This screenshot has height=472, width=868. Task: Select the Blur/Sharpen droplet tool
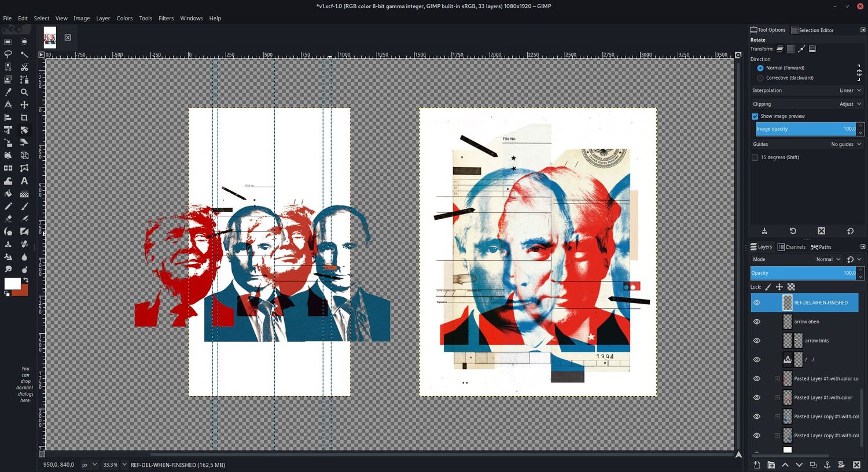[24, 257]
